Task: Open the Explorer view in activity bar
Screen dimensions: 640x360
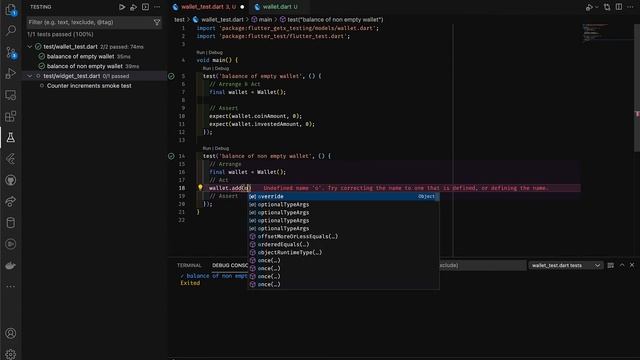Action: [x=11, y=9]
